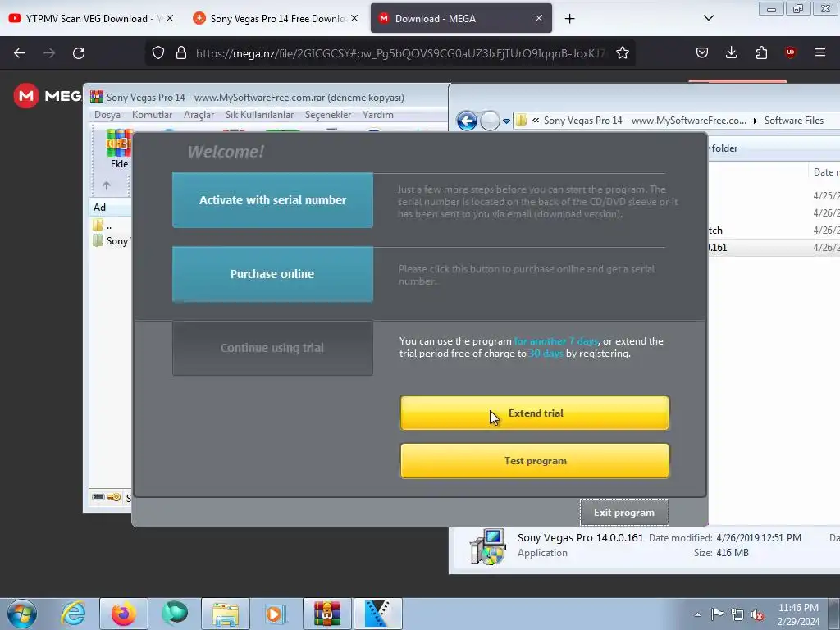Click the Firefox taskbar icon

(x=123, y=614)
